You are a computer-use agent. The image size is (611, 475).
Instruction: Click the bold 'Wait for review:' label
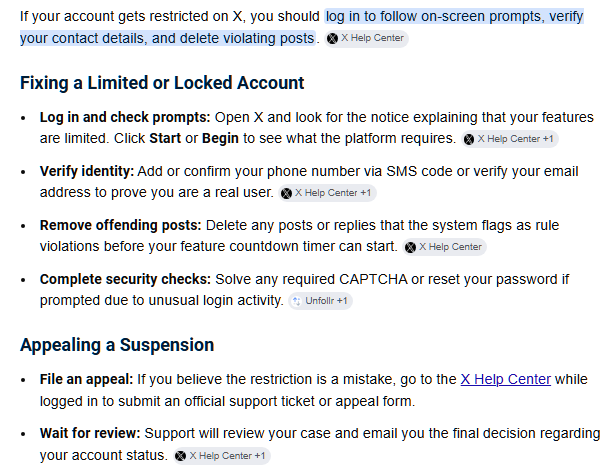click(x=90, y=433)
